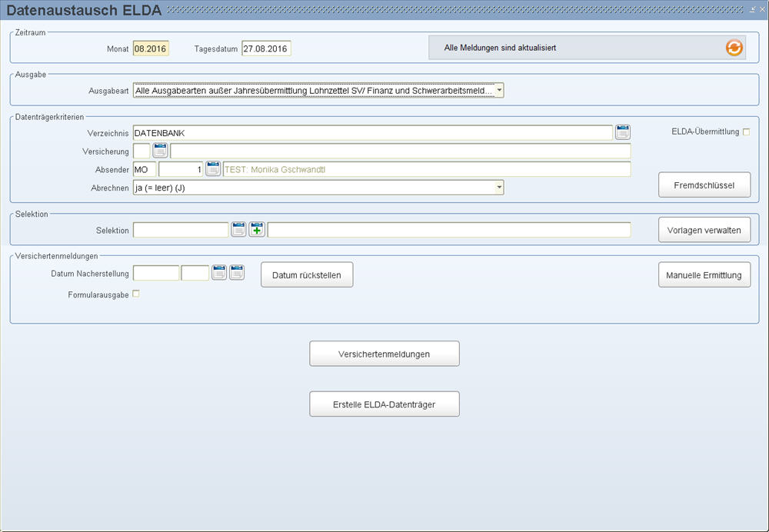Open the Selektion lookup icon
This screenshot has height=532, width=769.
pyautogui.click(x=238, y=229)
